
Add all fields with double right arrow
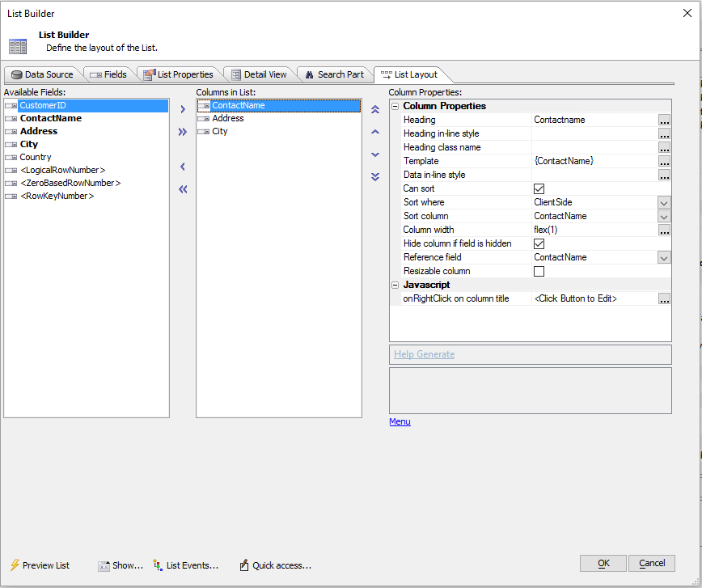(x=183, y=132)
